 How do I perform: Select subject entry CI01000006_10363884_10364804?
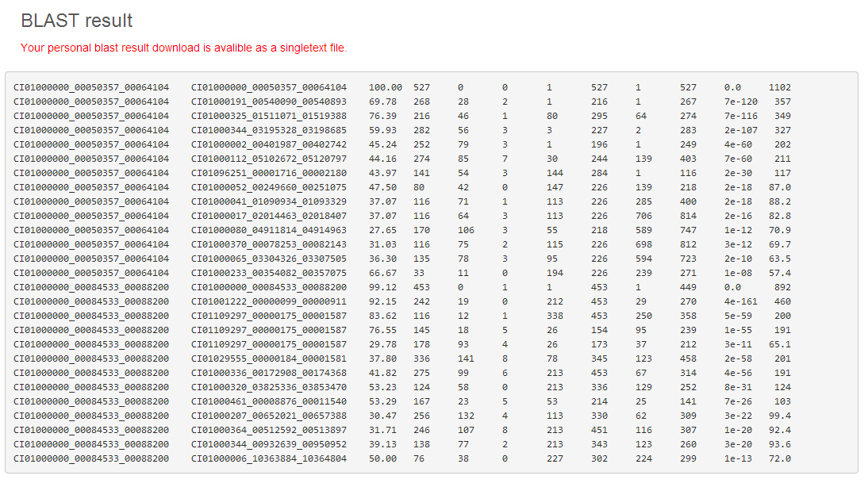tap(269, 458)
